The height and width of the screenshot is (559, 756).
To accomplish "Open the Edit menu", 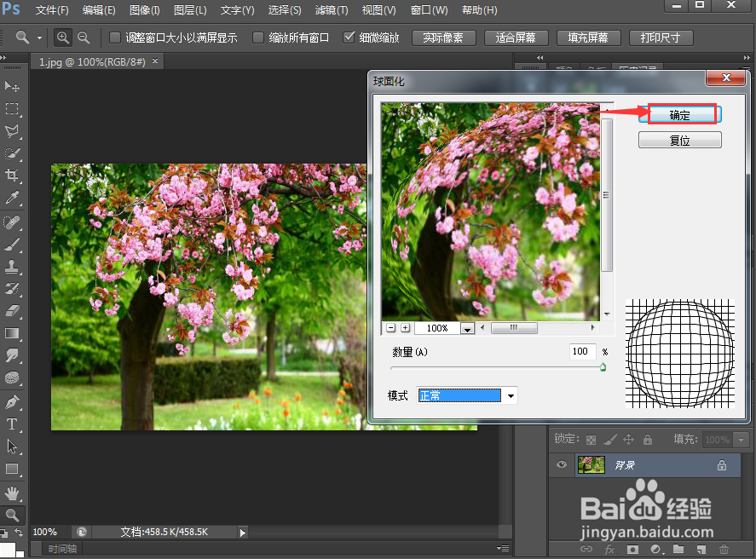I will 99,10.
